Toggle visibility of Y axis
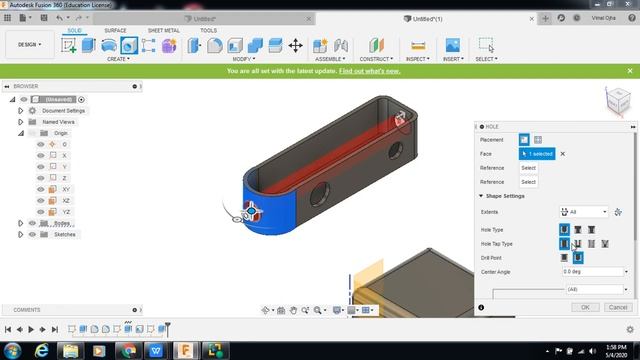Image resolution: width=640 pixels, height=360 pixels. 40,167
